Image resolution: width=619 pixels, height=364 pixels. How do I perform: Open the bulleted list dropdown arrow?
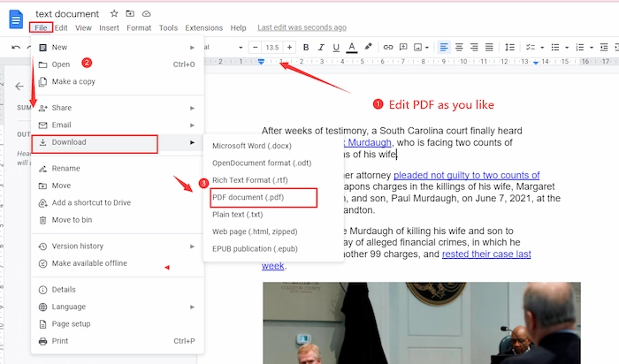click(x=567, y=48)
